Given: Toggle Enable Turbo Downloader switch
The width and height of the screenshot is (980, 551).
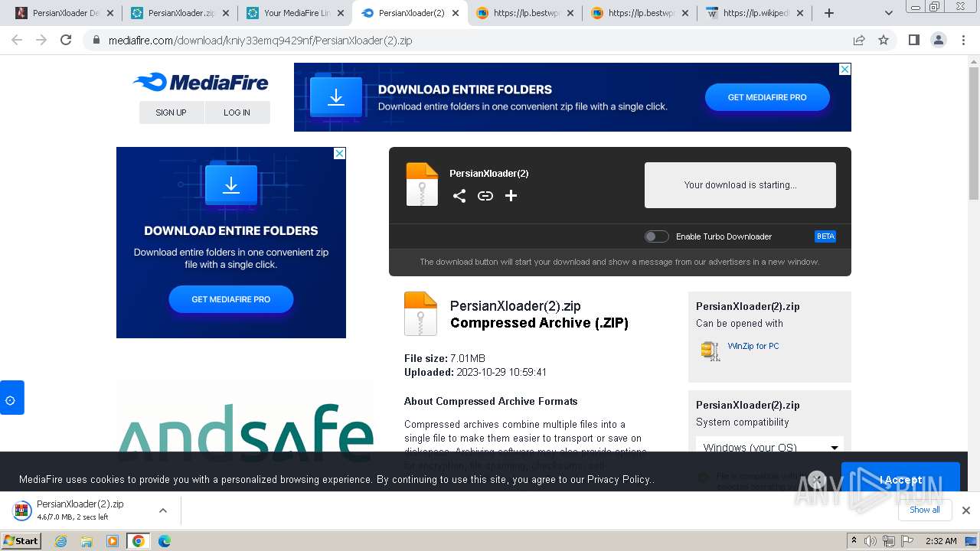Looking at the screenshot, I should coord(656,236).
